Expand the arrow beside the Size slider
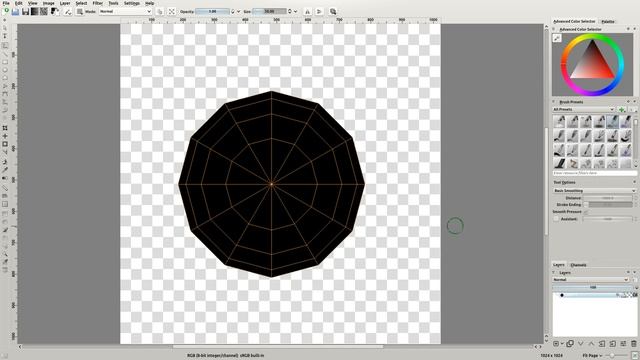The image size is (640, 360). [296, 11]
